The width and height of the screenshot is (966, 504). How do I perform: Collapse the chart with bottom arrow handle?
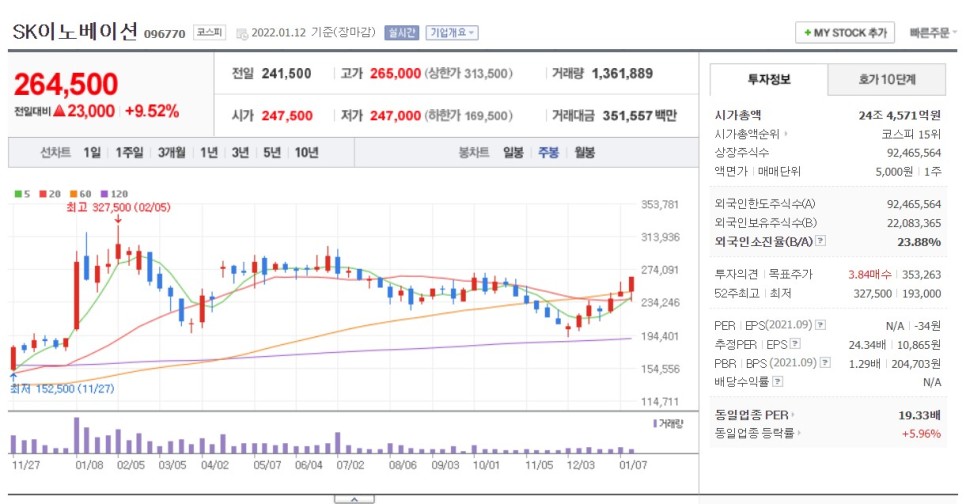click(x=354, y=499)
